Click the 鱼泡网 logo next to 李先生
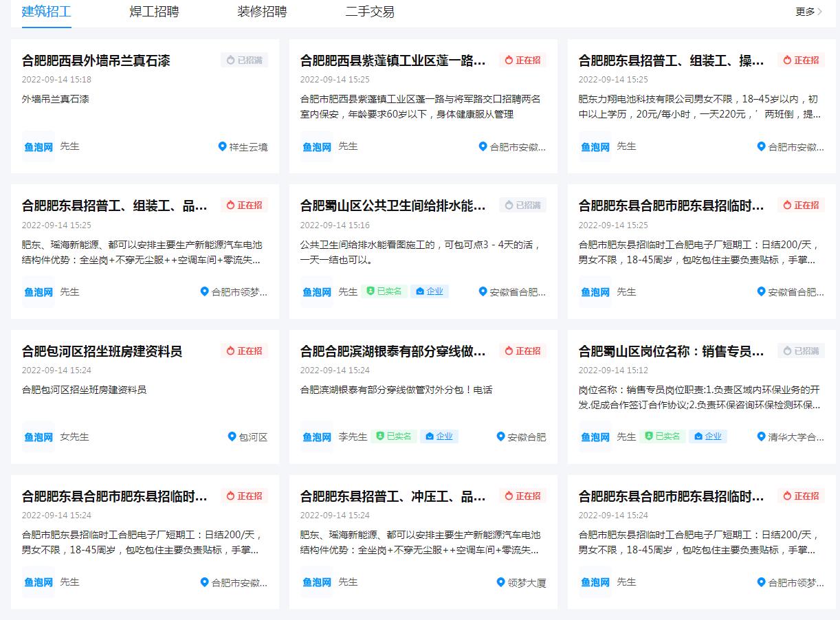The width and height of the screenshot is (840, 620). pos(316,436)
